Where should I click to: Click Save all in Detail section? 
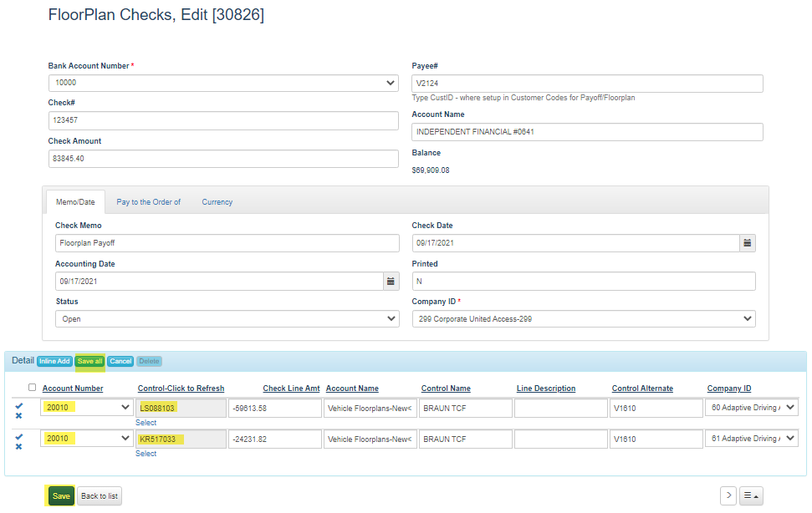coord(90,361)
